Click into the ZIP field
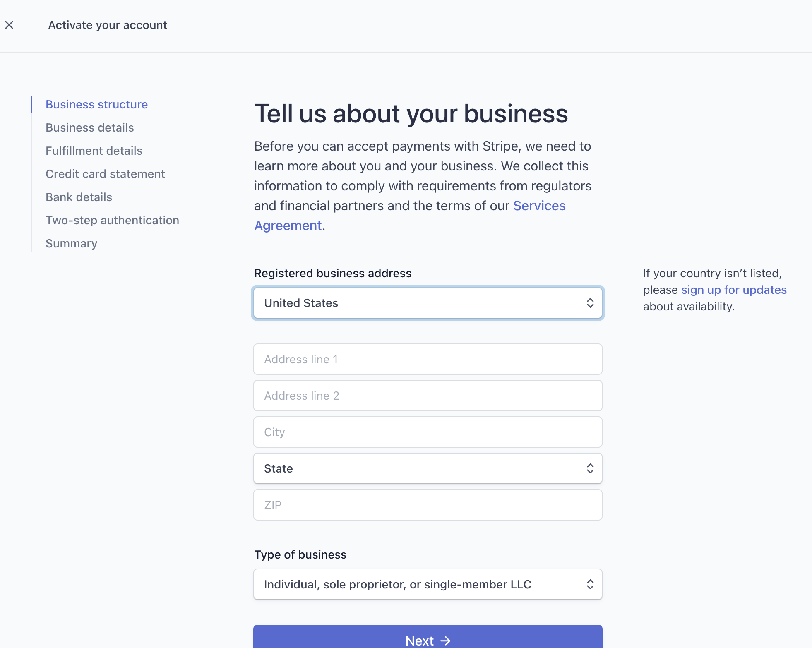Screen dimensions: 812x648 point(428,505)
